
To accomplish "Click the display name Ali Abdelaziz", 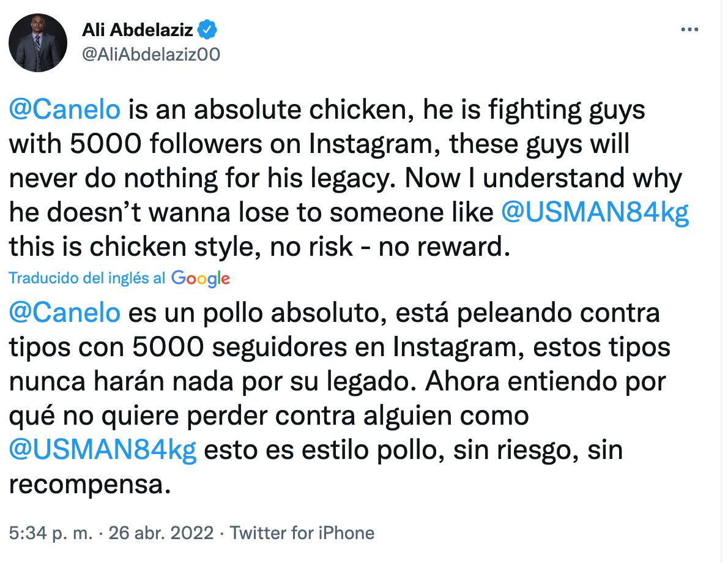I will pyautogui.click(x=137, y=29).
